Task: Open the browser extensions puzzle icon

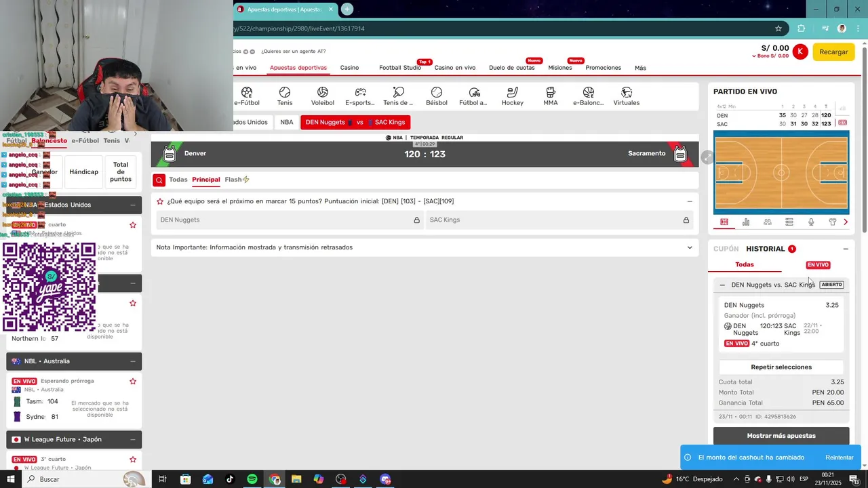Action: click(802, 28)
